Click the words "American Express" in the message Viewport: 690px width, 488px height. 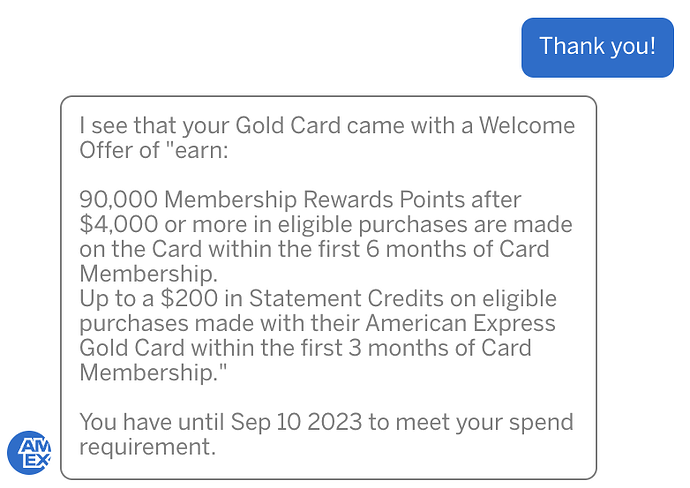(461, 323)
